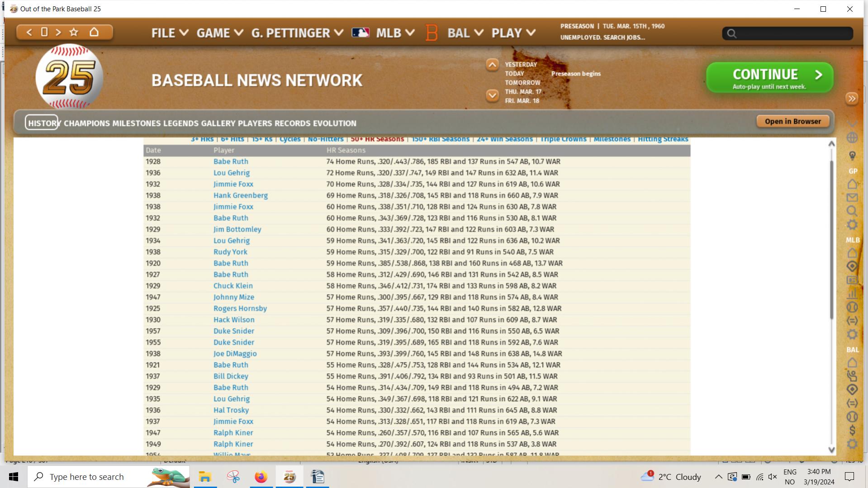This screenshot has width=868, height=488.
Task: Click the BAL dollar sign finances icon
Action: (x=852, y=430)
